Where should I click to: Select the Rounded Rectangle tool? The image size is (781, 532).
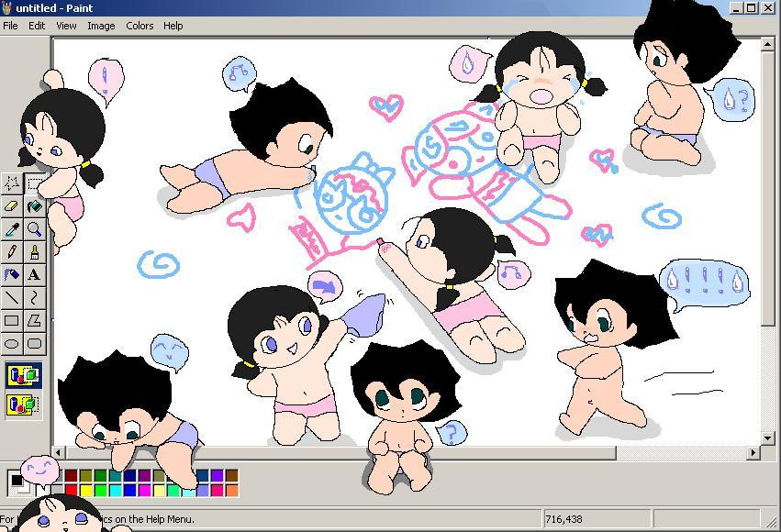(34, 343)
